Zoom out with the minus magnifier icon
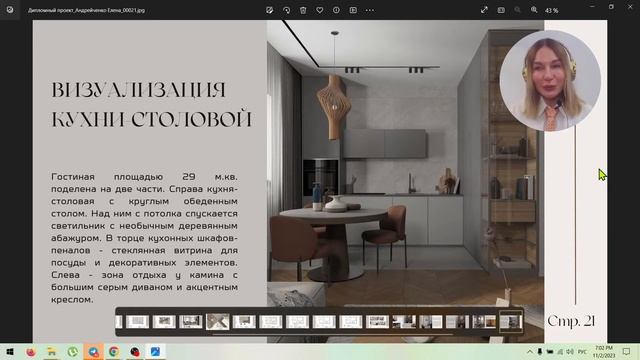The width and height of the screenshot is (640, 360). [x=517, y=10]
